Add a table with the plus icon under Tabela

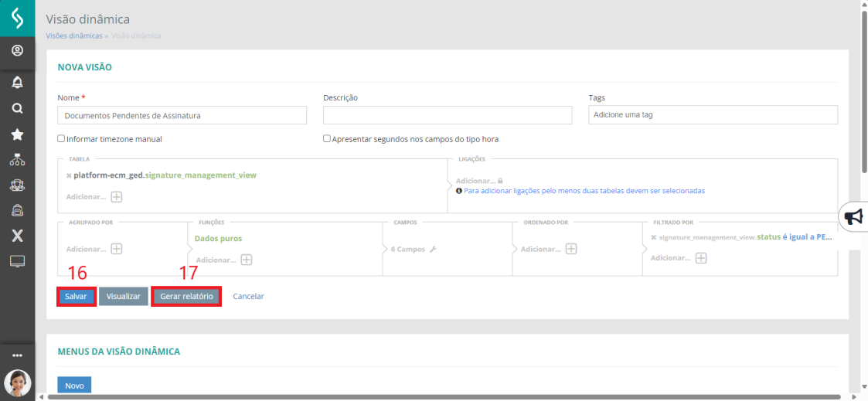(x=116, y=197)
